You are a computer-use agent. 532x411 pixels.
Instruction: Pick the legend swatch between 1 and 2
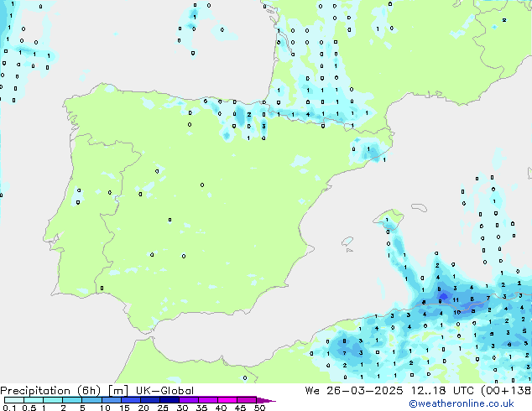[53, 400]
